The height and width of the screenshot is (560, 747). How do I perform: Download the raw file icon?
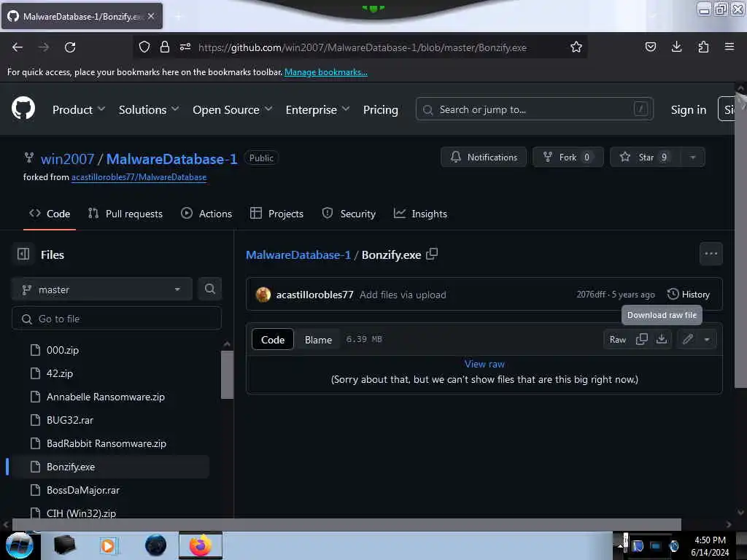pos(662,339)
